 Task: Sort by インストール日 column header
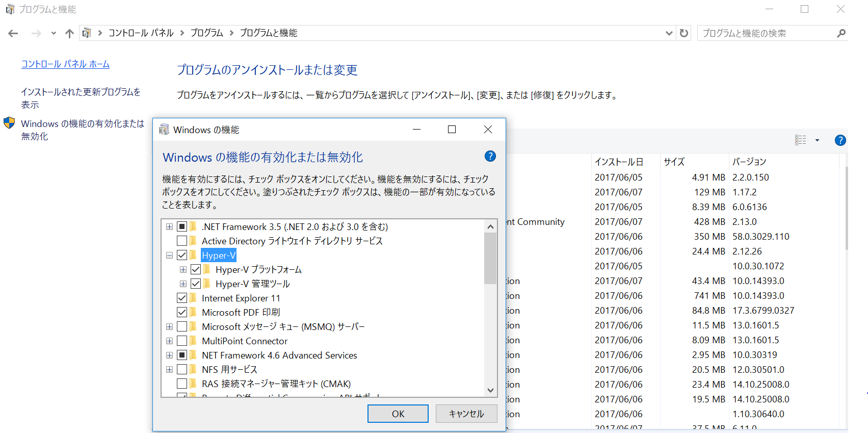pyautogui.click(x=625, y=162)
